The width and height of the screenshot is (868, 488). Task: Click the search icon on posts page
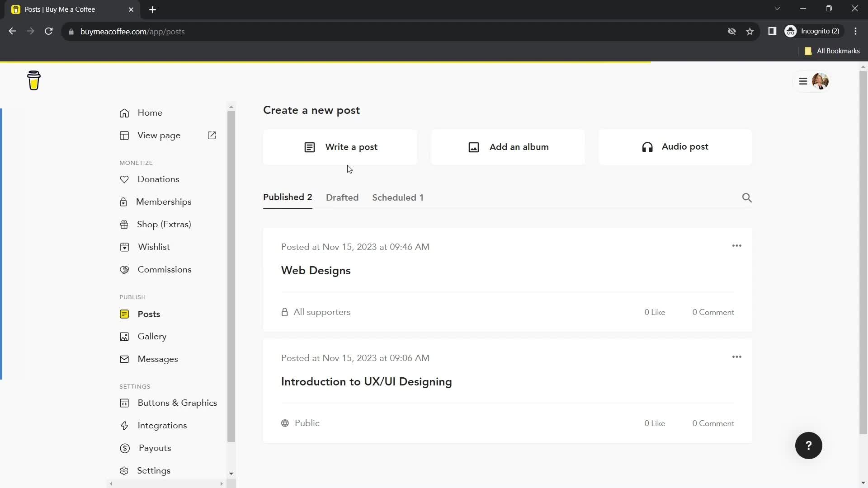(x=748, y=197)
